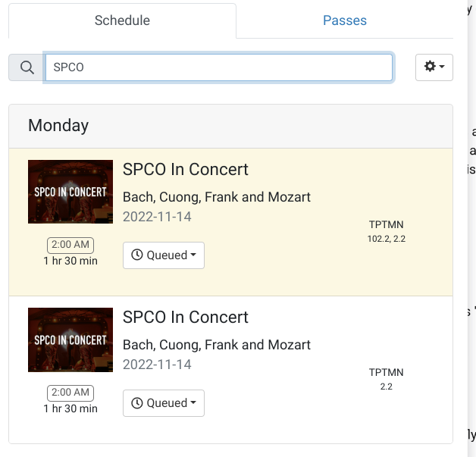This screenshot has width=476, height=457.
Task: Select the TPTMN 102.2, 2.2 channel label
Action: (387, 231)
